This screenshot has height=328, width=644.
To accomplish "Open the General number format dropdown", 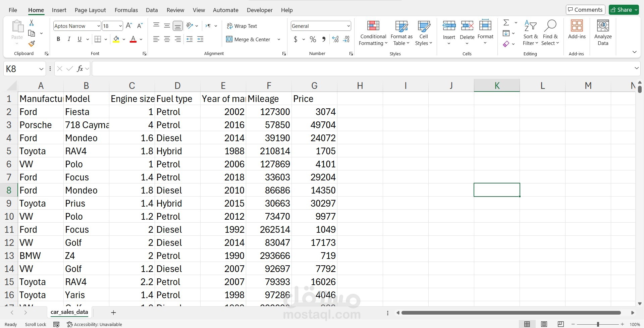I will (x=348, y=26).
